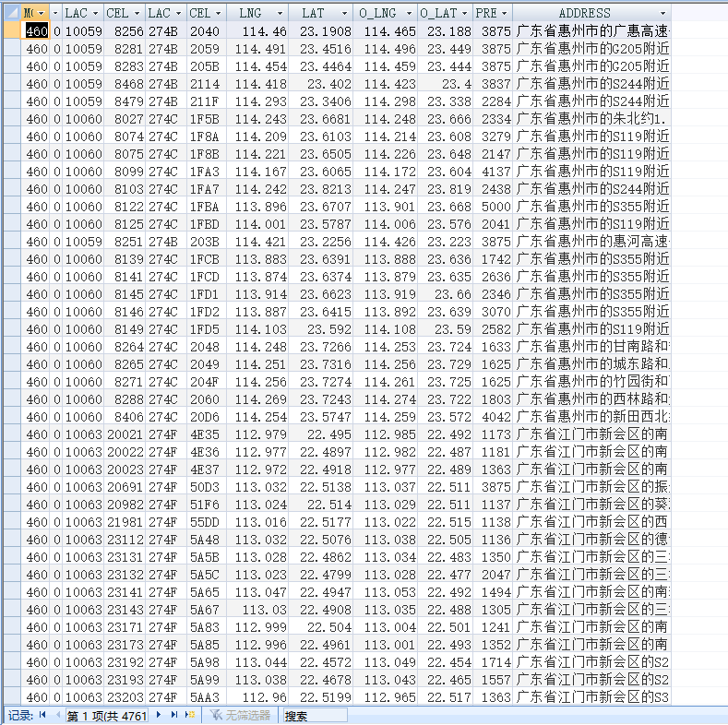Open the O_LAT column dropdown arrow
Viewport: 728px width, 725px height.
pos(464,14)
